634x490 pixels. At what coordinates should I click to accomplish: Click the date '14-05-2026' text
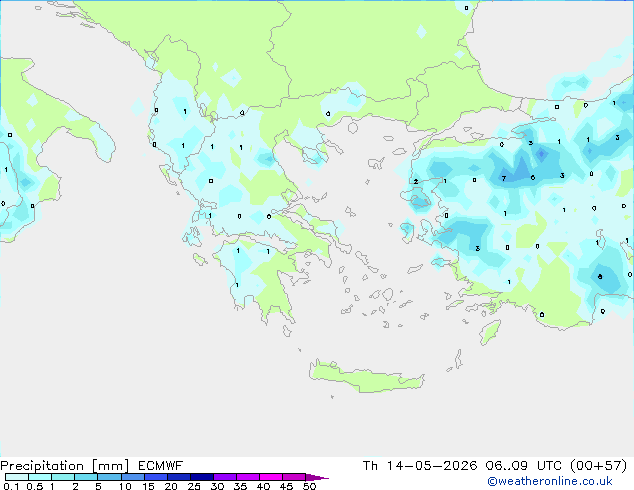(432, 466)
